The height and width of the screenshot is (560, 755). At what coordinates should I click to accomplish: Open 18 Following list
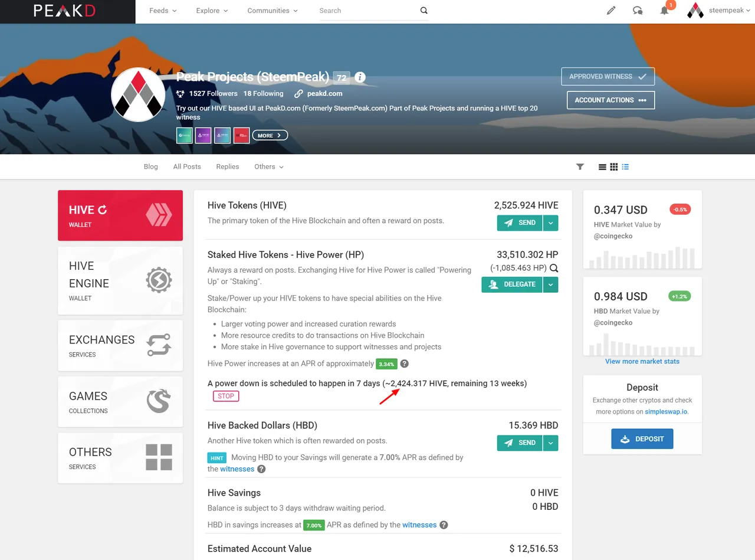[x=263, y=94]
